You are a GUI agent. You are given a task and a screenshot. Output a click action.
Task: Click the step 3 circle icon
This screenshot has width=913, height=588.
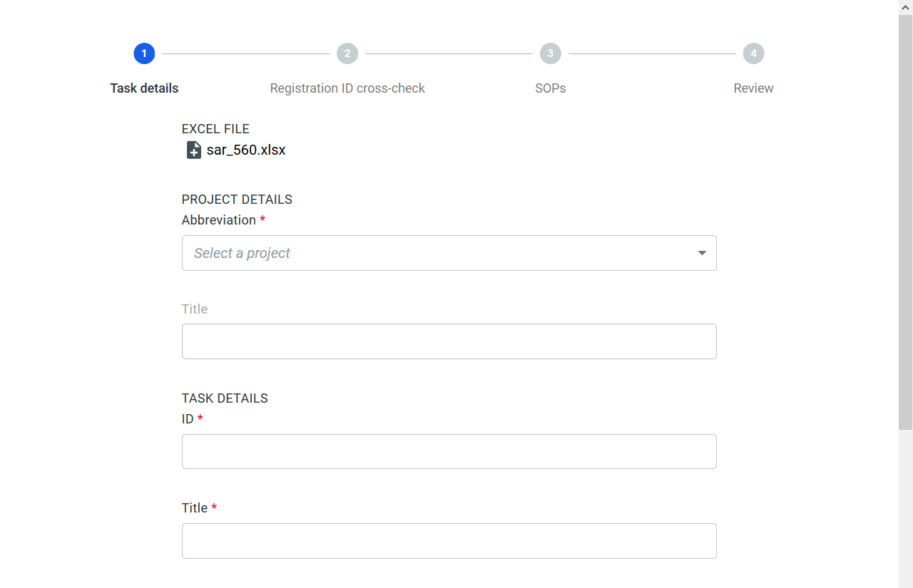(550, 53)
